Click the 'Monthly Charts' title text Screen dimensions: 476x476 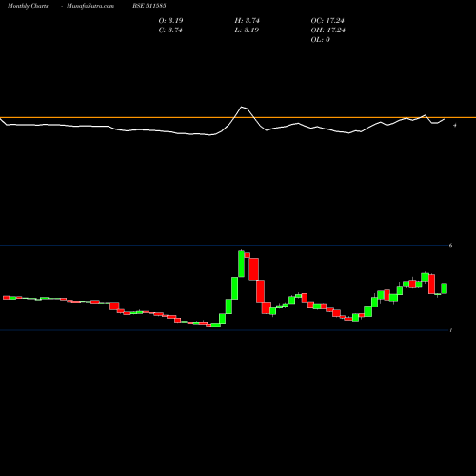[28, 6]
